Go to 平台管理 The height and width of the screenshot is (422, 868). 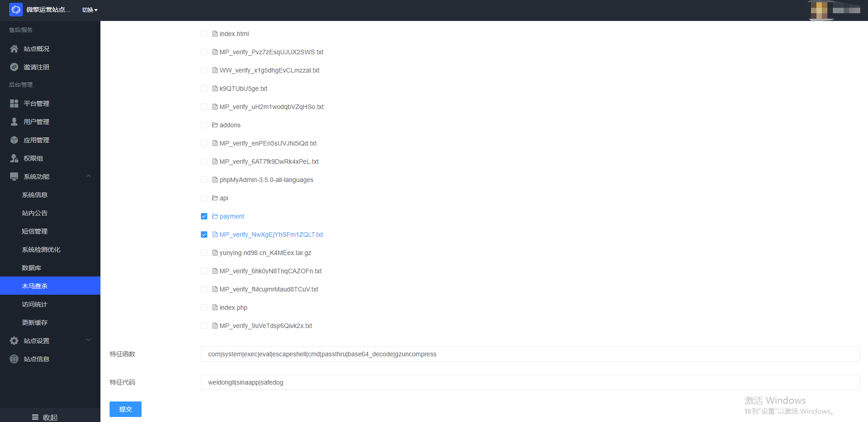pos(37,104)
